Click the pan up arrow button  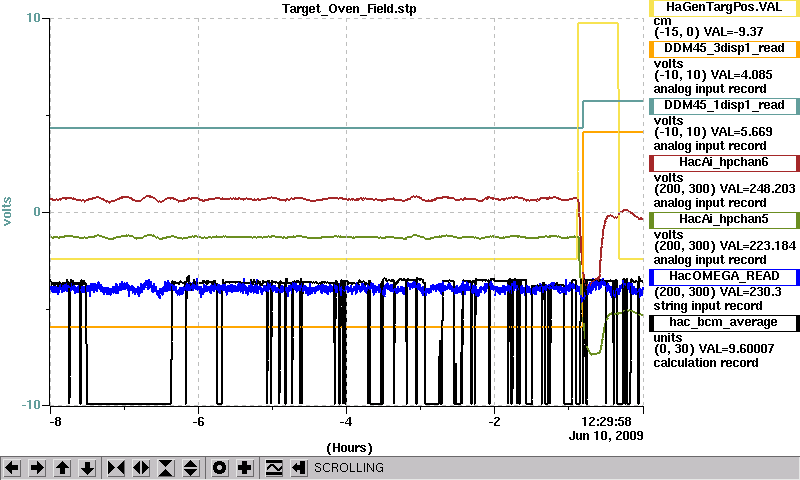(63, 468)
